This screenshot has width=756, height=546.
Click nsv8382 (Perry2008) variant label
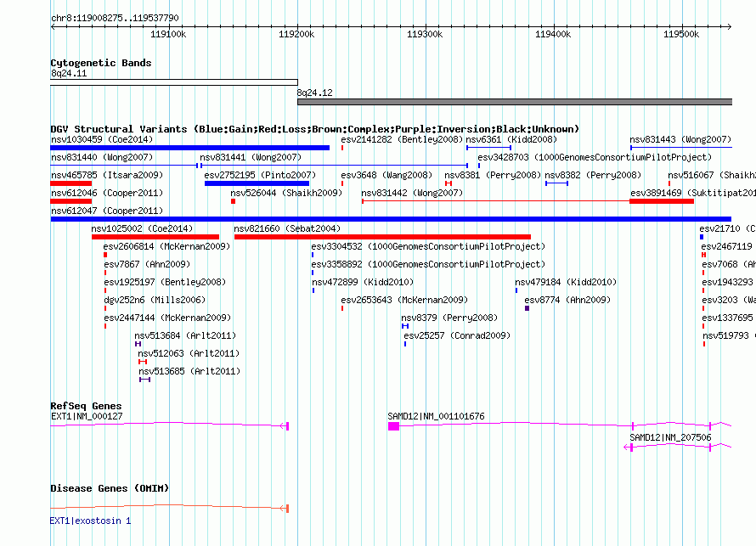point(594,175)
